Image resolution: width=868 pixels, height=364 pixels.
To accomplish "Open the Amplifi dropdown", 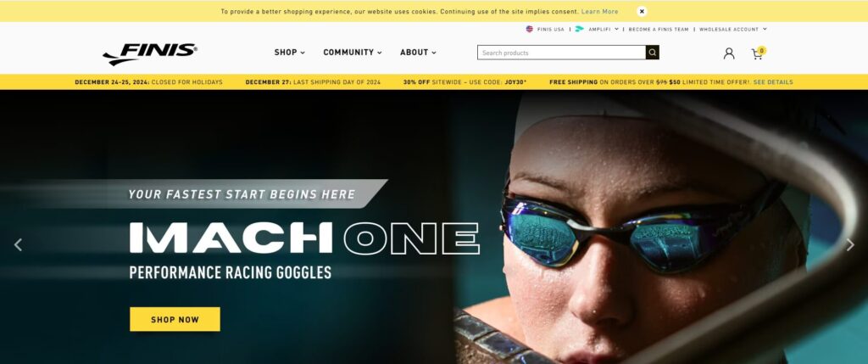I will point(604,29).
